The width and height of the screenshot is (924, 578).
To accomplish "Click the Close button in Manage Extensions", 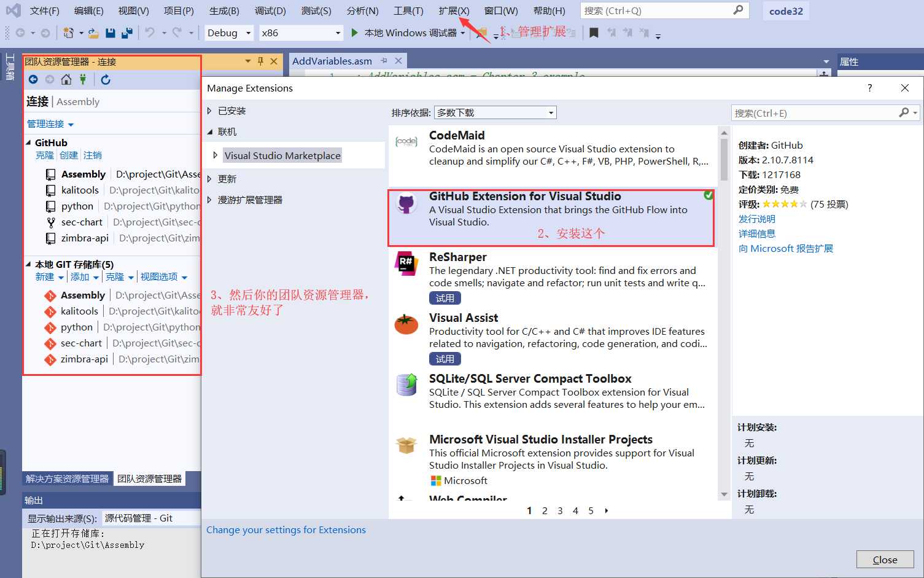I will 885,560.
